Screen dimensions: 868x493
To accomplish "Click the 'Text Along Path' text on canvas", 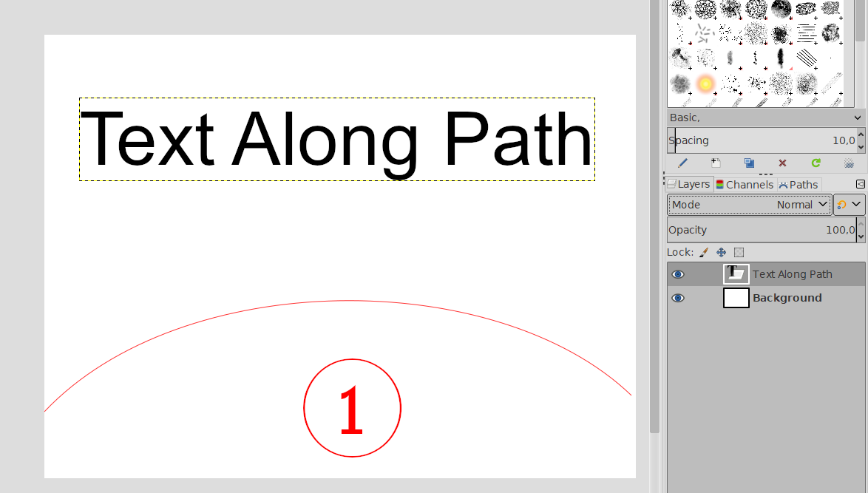I will [x=336, y=140].
